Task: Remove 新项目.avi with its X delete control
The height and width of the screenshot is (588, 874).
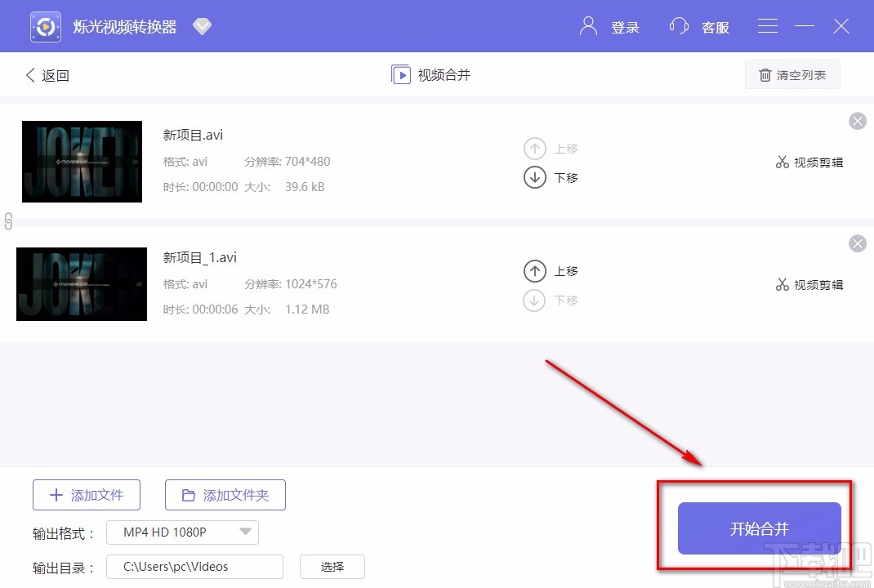Action: tap(857, 121)
